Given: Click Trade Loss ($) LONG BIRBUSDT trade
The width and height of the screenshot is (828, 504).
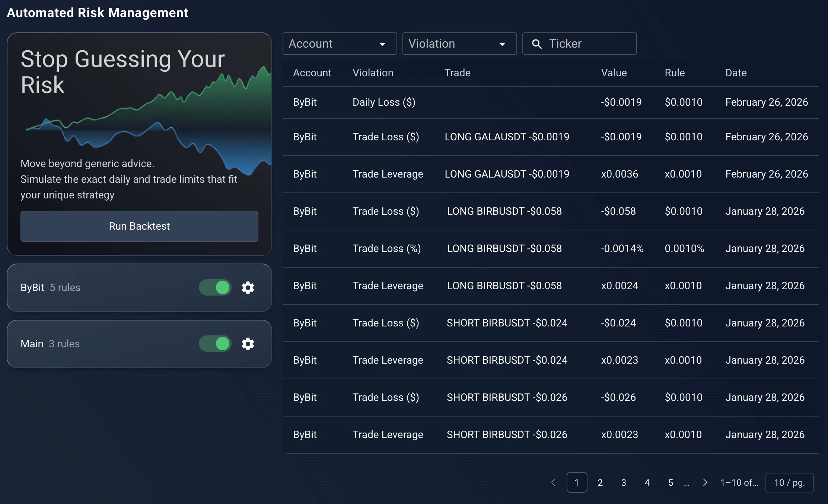Looking at the screenshot, I should [x=504, y=211].
